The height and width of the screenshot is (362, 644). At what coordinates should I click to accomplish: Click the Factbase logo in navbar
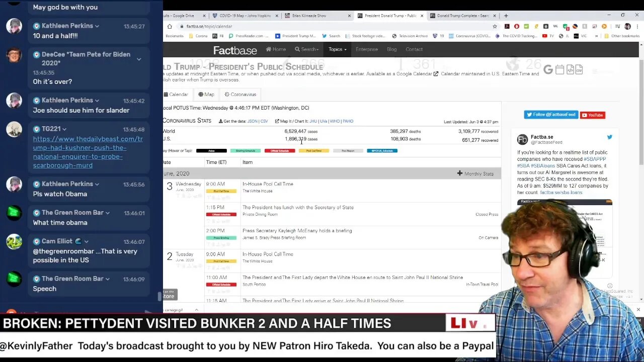pyautogui.click(x=235, y=50)
